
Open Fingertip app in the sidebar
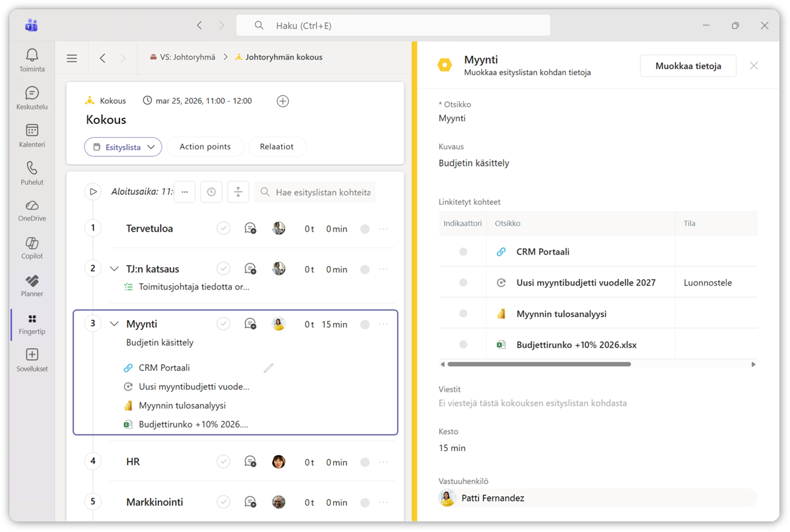tap(32, 324)
